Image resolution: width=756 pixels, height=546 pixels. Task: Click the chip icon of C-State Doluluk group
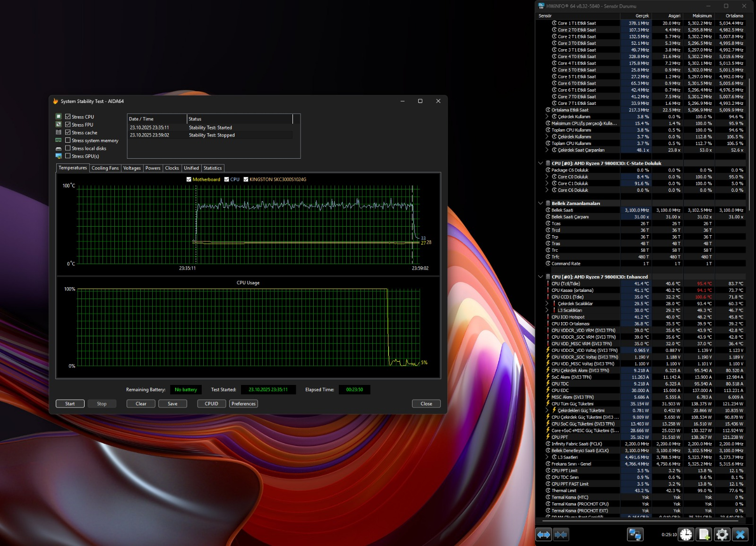548,163
